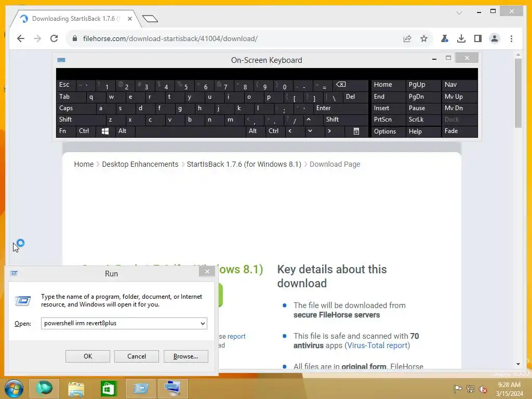Click the report link beside Run dialog
Image resolution: width=532 pixels, height=399 pixels.
236,336
